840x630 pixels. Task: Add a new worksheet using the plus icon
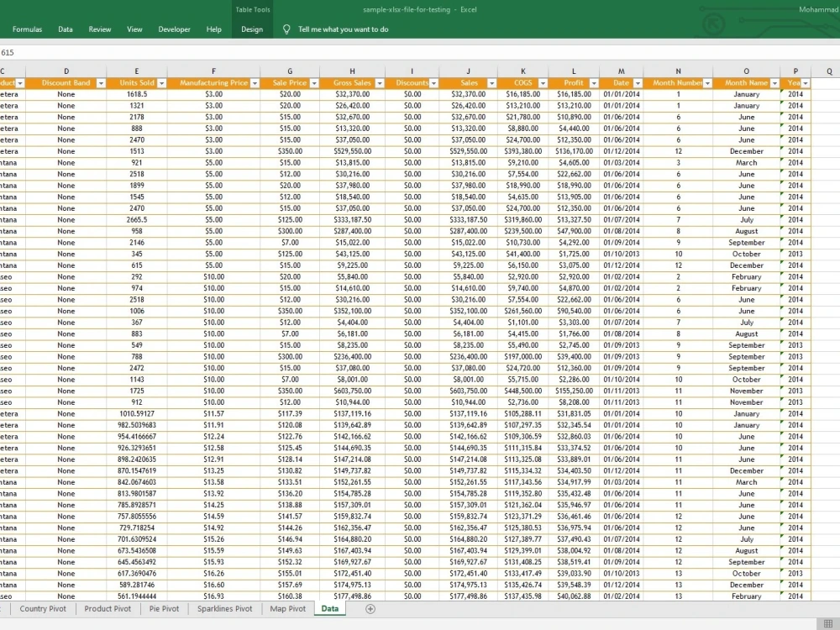pos(370,608)
